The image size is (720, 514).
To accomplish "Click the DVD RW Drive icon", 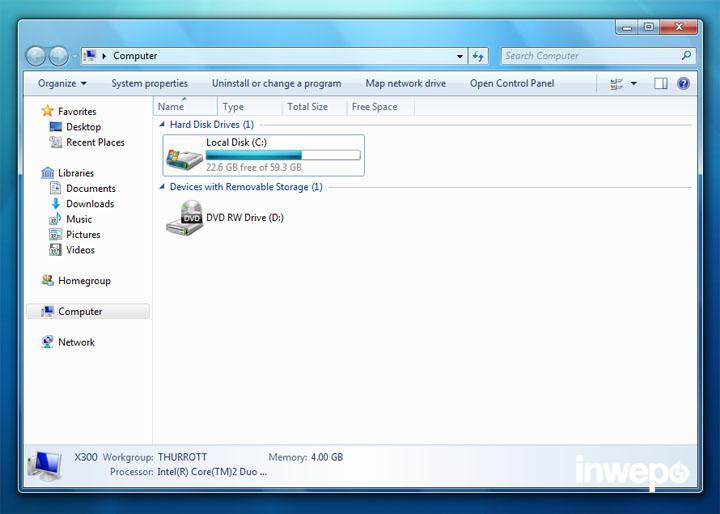I will [x=185, y=218].
